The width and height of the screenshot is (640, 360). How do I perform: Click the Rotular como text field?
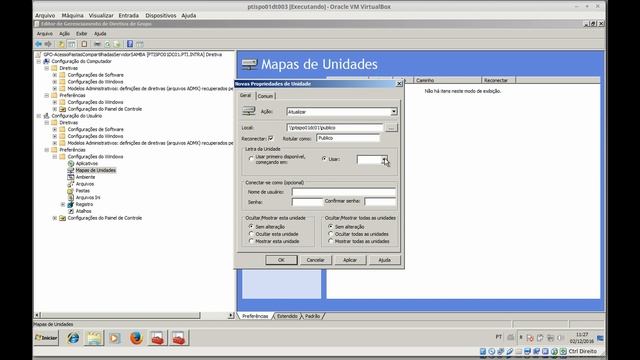tap(348, 138)
